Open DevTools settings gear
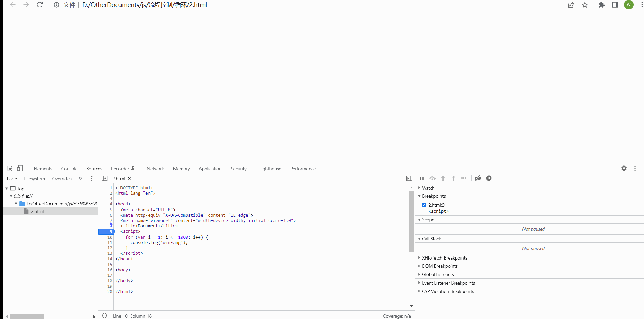The image size is (644, 319). (x=624, y=168)
